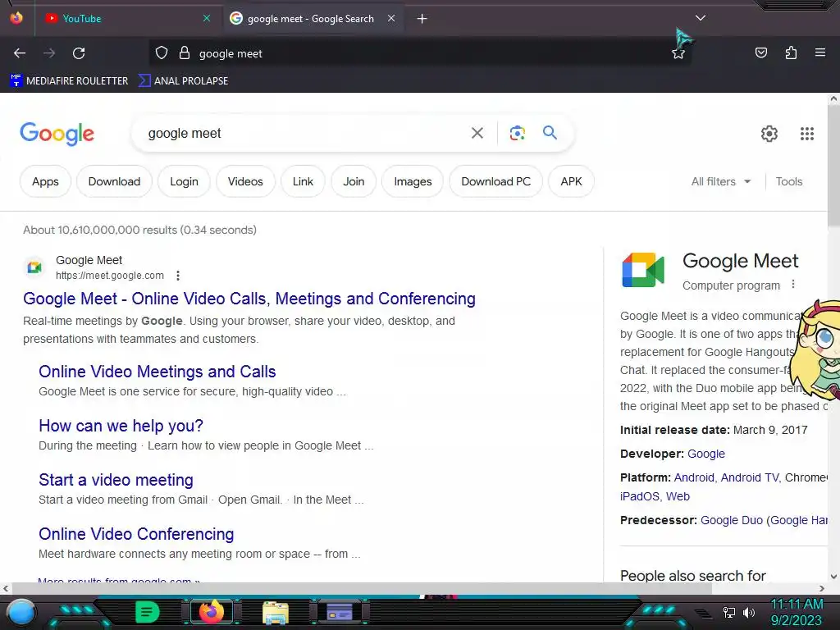Select the google meet - Google Search tab
Image resolution: width=840 pixels, height=630 pixels.
pyautogui.click(x=313, y=18)
